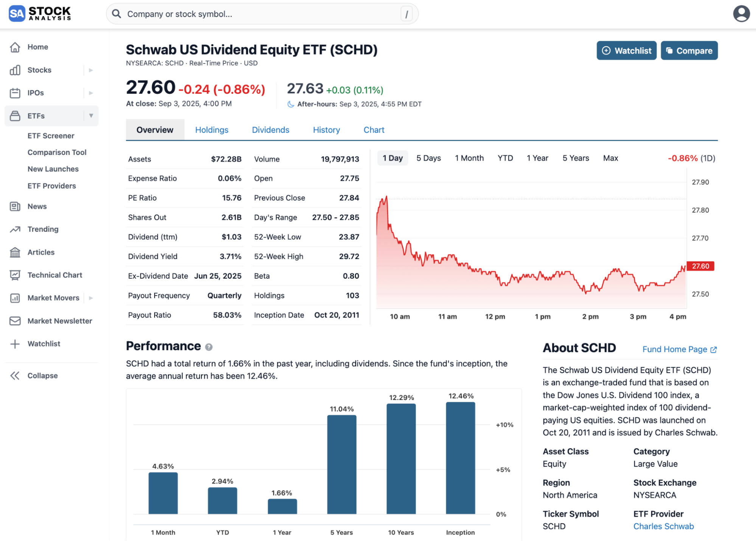This screenshot has width=756, height=541.
Task: Click the Dividend Yield value 3.71%
Action: click(x=230, y=256)
